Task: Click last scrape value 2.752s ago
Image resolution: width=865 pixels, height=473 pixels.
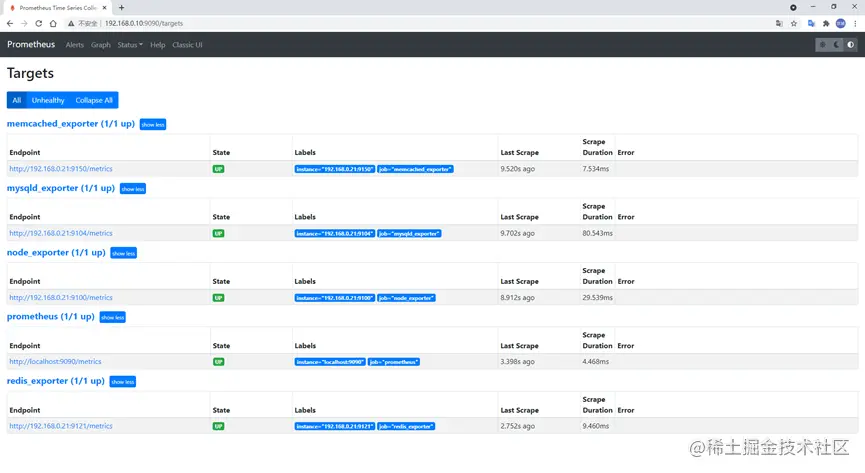Action: pyautogui.click(x=517, y=426)
